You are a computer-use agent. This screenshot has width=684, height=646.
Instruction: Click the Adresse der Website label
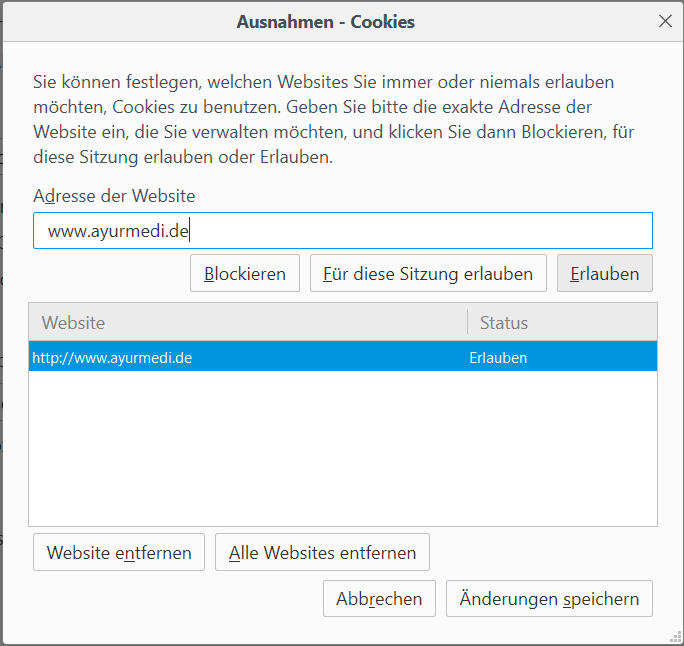(x=114, y=196)
